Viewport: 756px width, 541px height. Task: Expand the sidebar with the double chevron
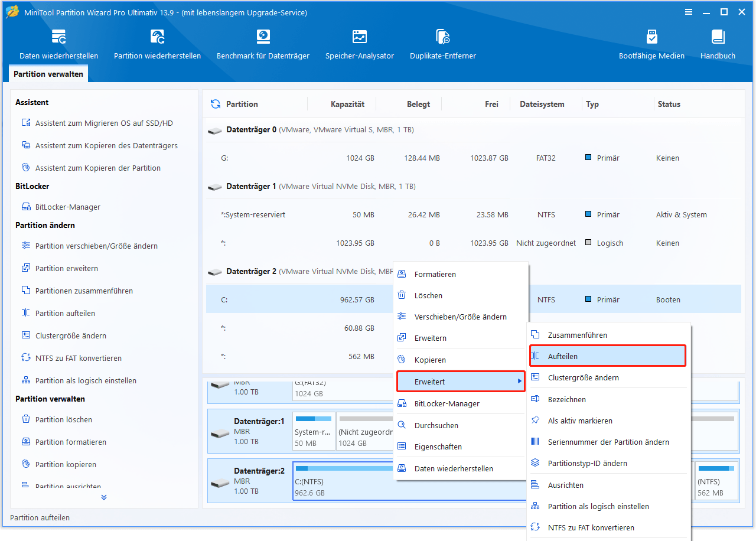[x=104, y=497]
